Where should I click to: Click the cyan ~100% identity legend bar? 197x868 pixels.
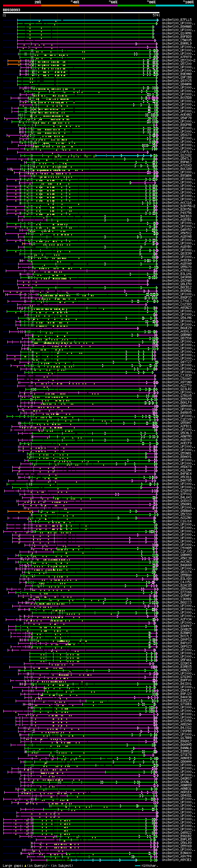(x=175, y=6)
